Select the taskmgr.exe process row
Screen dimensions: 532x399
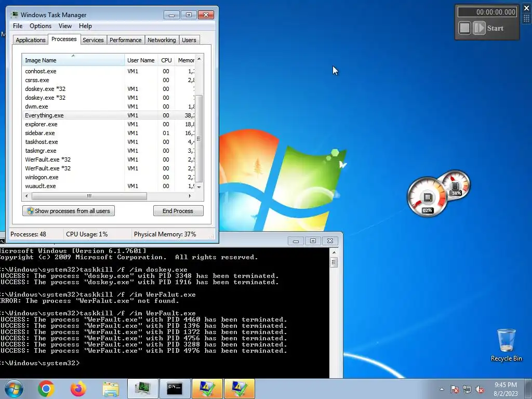click(109, 151)
